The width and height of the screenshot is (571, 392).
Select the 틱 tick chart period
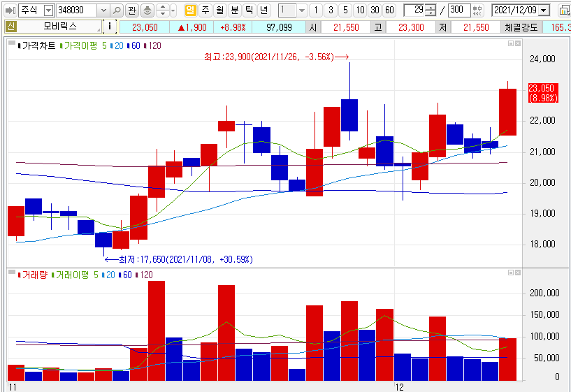pos(249,10)
